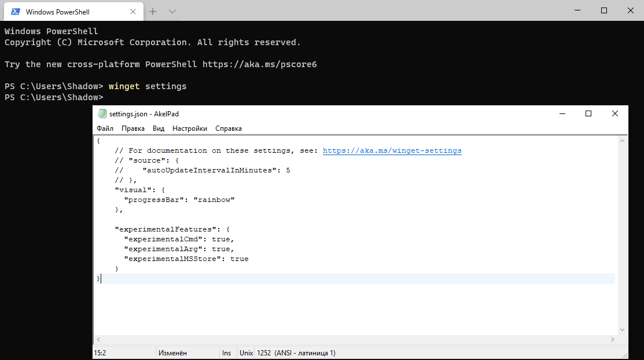
Task: Place cursor on the progressBar rainbow line
Action: [x=179, y=200]
